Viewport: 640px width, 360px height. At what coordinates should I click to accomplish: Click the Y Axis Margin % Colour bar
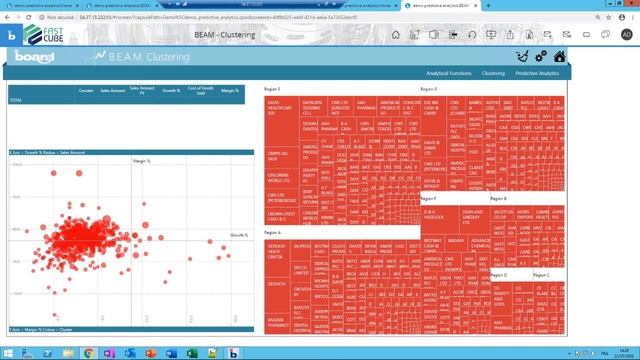coord(131,329)
